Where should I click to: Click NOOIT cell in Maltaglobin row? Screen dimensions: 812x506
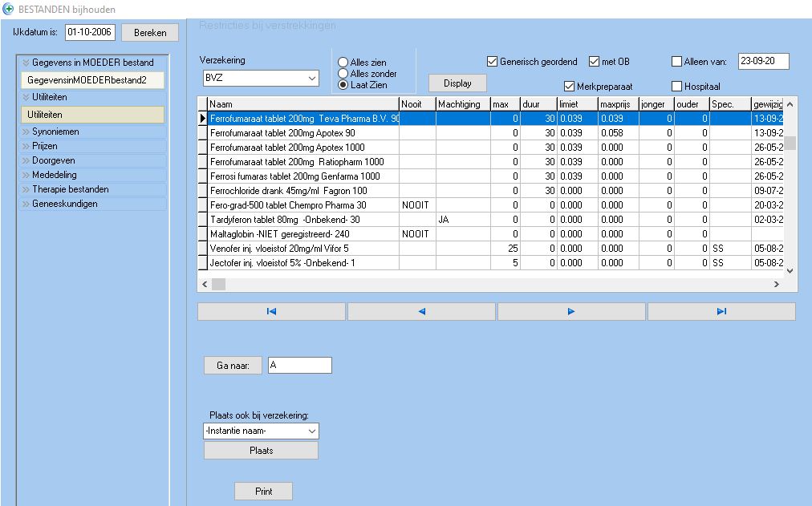417,234
